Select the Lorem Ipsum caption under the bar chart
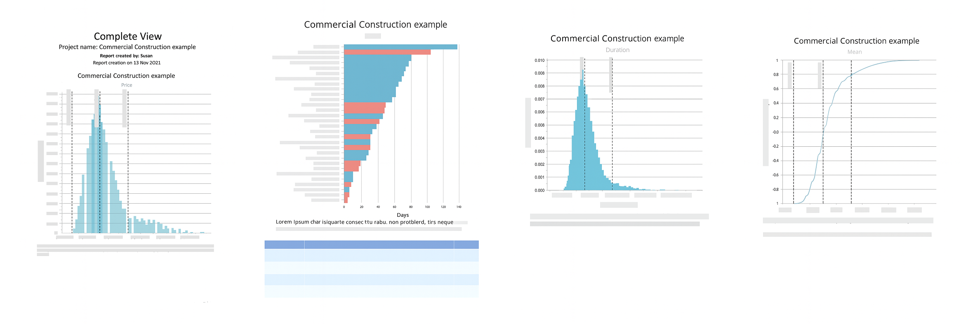The width and height of the screenshot is (980, 324). [x=364, y=222]
